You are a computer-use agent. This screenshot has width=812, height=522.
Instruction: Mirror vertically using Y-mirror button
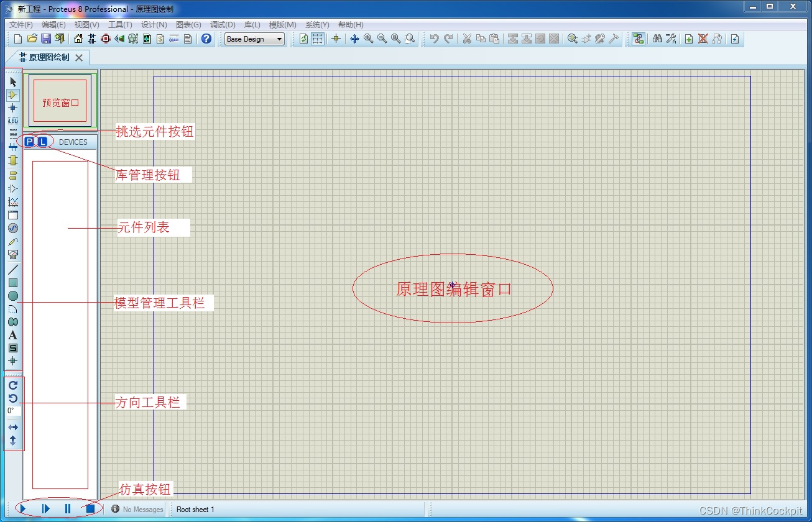[13, 441]
